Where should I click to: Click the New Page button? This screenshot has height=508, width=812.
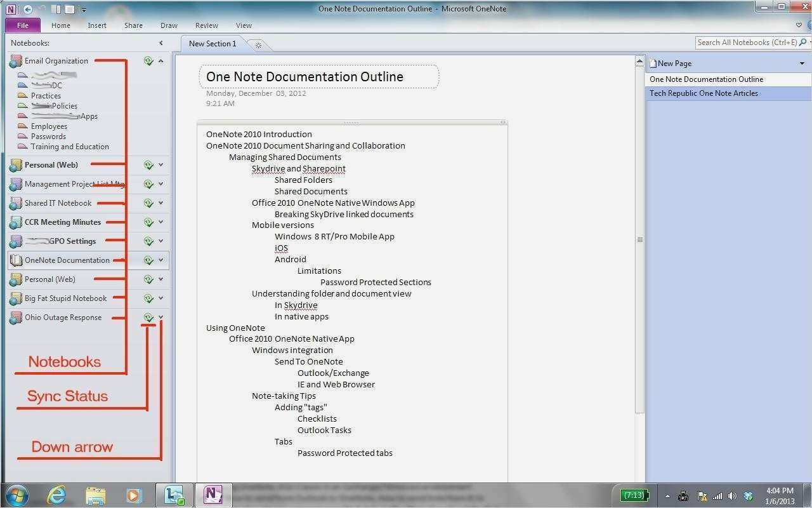tap(671, 63)
